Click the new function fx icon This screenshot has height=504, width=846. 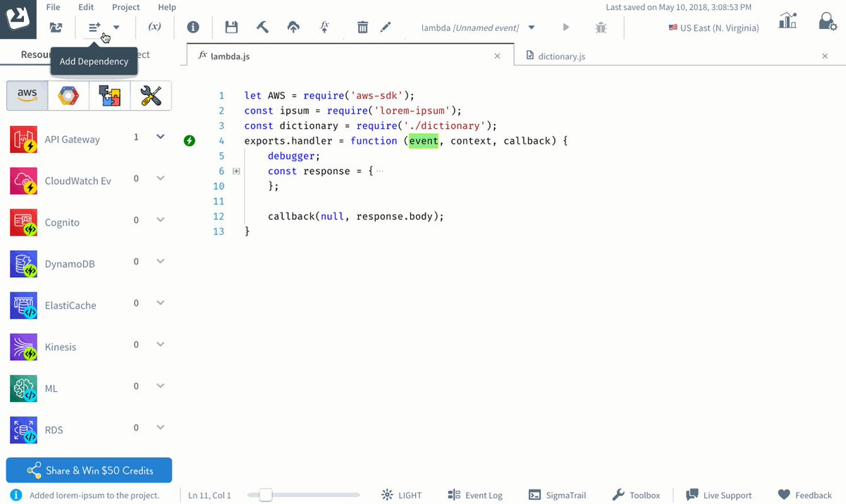coord(324,27)
